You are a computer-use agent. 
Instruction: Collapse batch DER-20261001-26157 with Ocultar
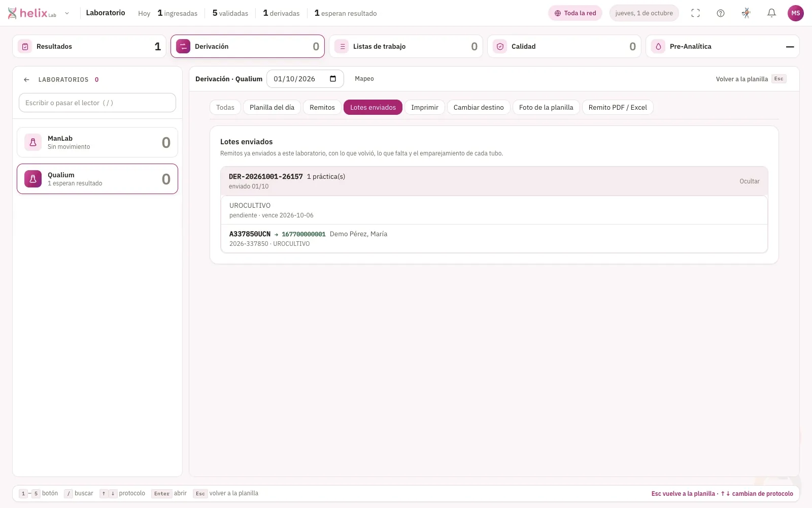[x=749, y=181]
